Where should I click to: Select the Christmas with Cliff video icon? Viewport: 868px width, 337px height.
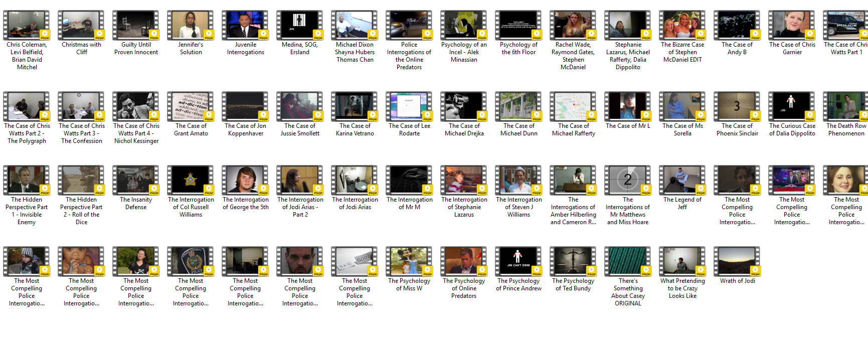pos(81,25)
